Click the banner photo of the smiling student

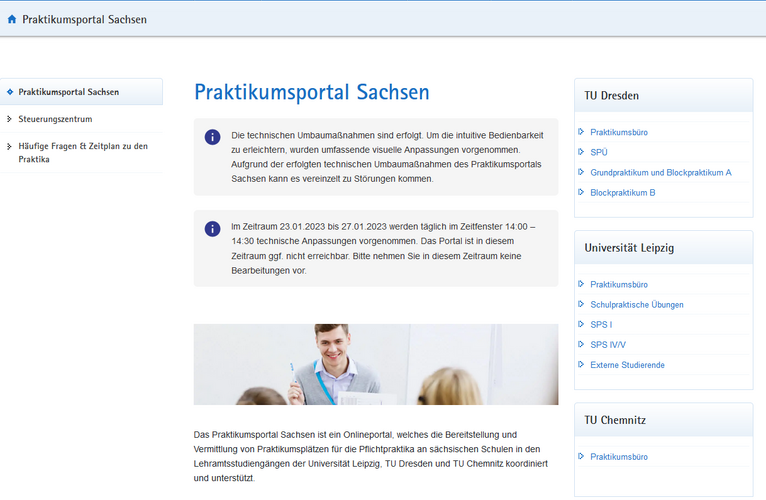(376, 364)
